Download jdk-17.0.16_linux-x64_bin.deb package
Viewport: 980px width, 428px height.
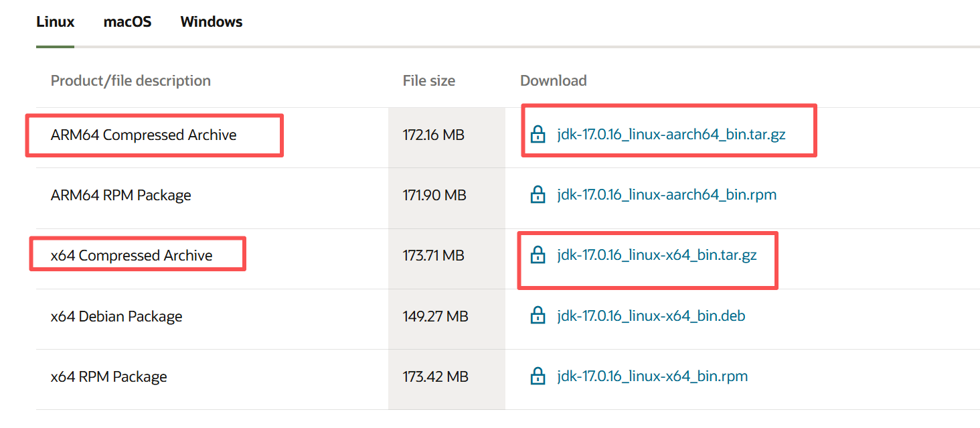coord(651,315)
